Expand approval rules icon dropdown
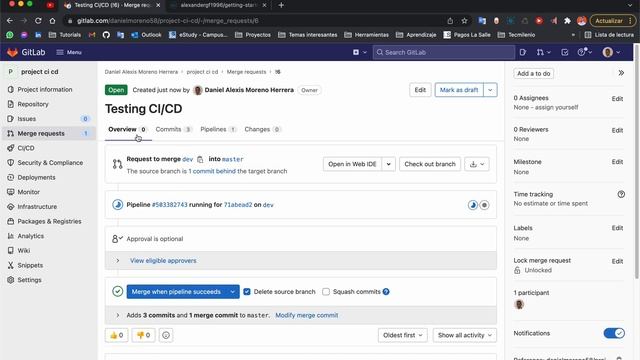Image resolution: width=640 pixels, height=360 pixels. [117, 239]
